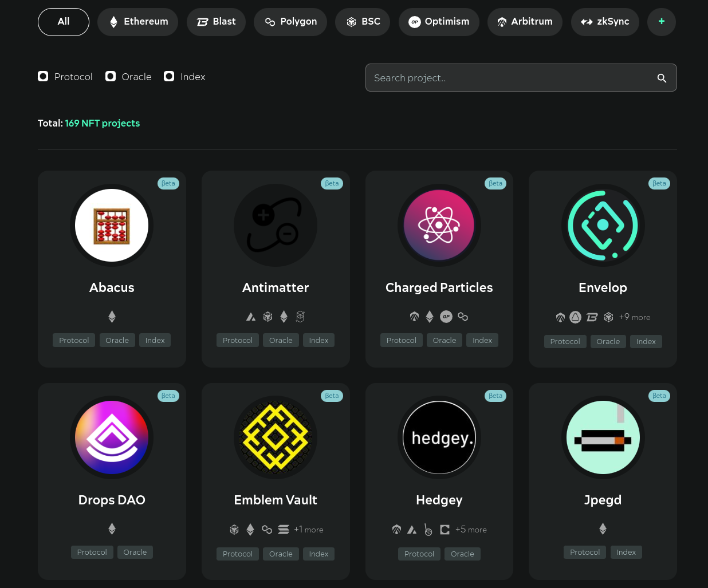This screenshot has height=588, width=708.
Task: Focus the Search project input field
Action: click(521, 78)
